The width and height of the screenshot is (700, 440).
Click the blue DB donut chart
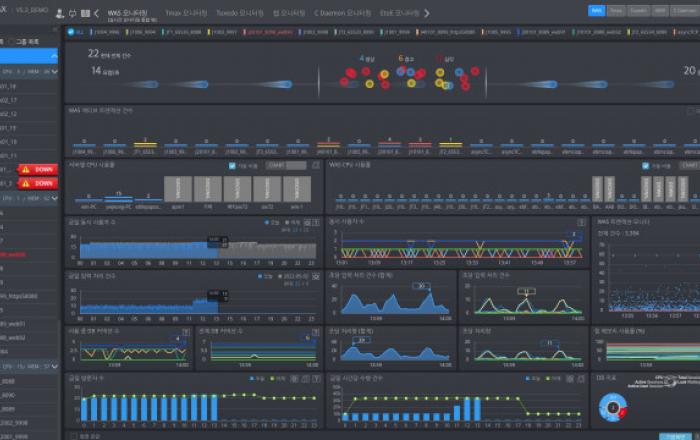point(612,407)
